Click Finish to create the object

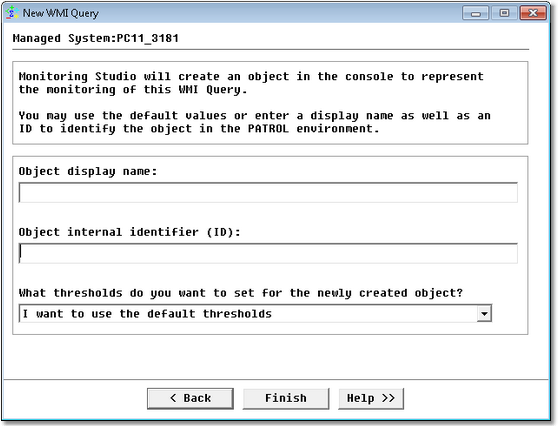click(286, 398)
